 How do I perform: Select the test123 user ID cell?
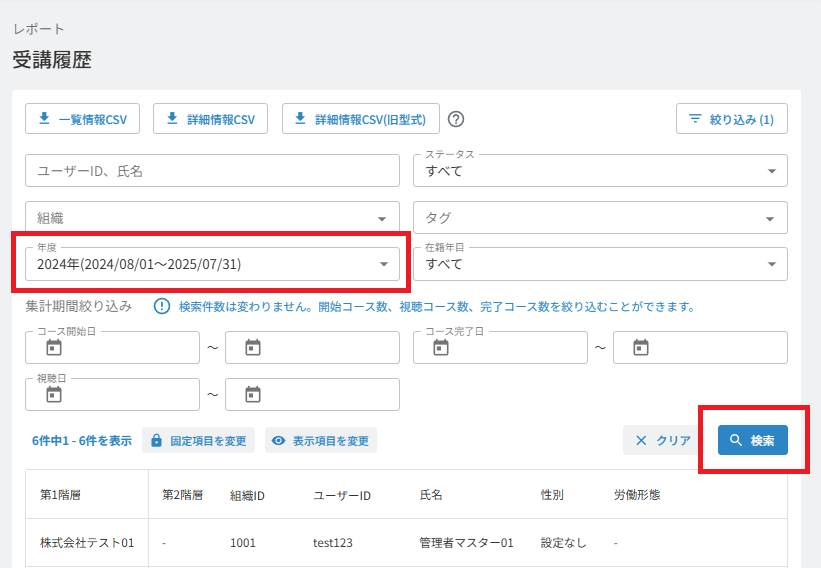pos(332,543)
